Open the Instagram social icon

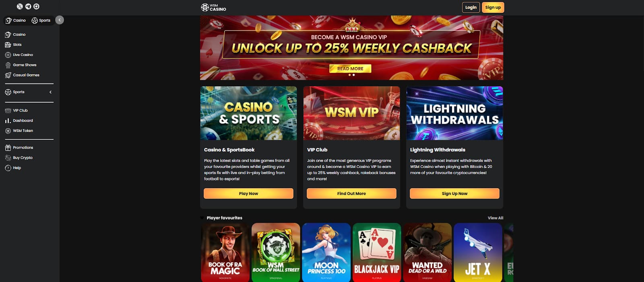coord(37,6)
